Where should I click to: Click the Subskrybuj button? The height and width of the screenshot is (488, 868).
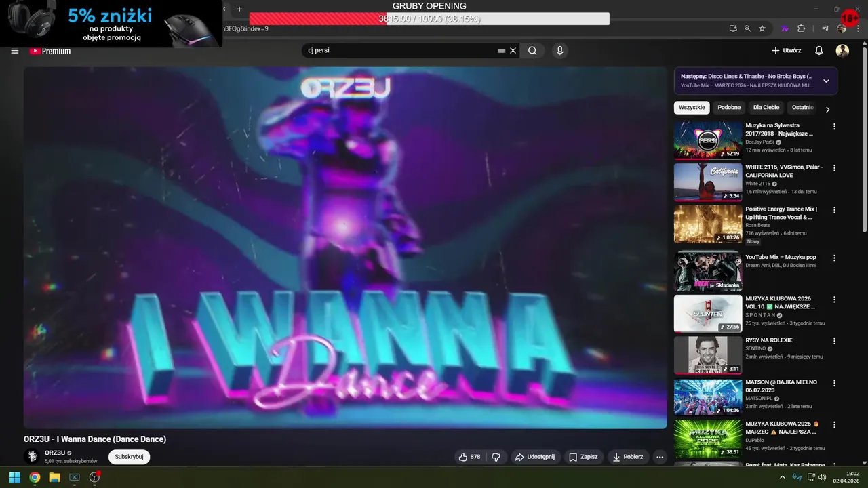coord(129,457)
